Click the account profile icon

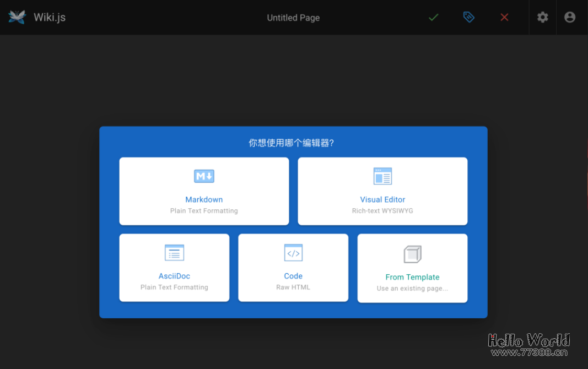point(569,17)
